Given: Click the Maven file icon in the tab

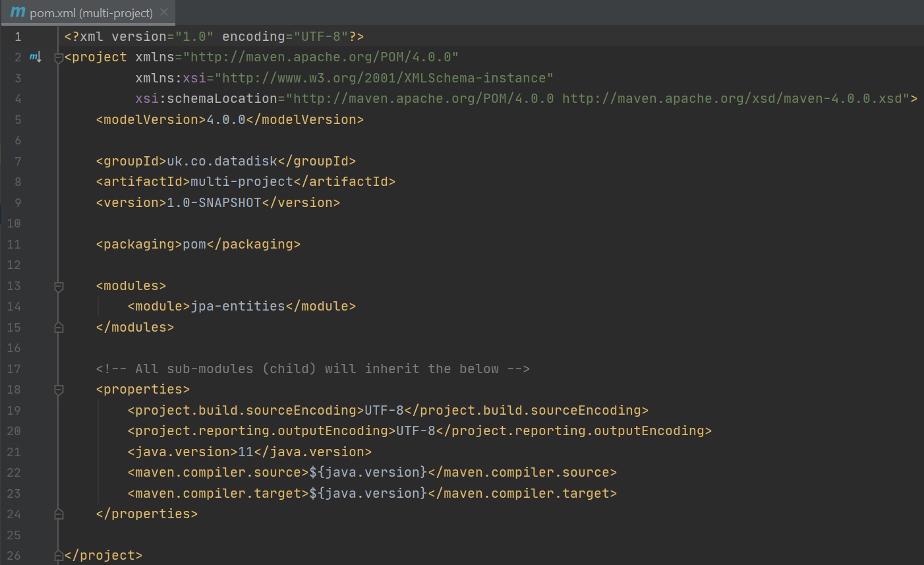Looking at the screenshot, I should tap(18, 13).
